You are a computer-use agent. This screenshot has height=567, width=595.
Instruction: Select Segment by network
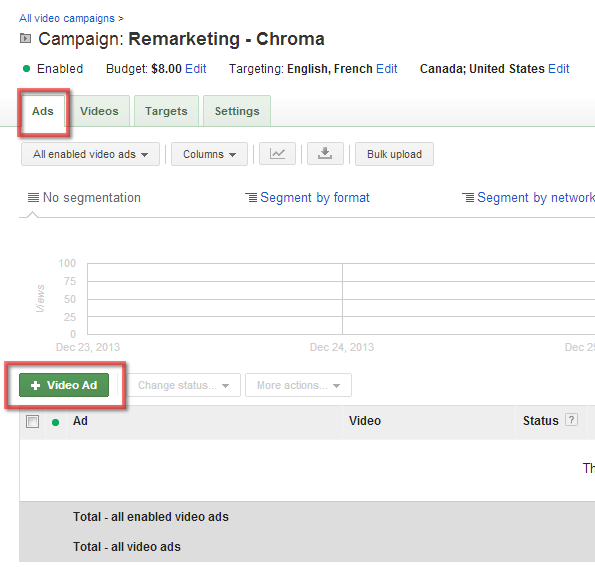[528, 197]
